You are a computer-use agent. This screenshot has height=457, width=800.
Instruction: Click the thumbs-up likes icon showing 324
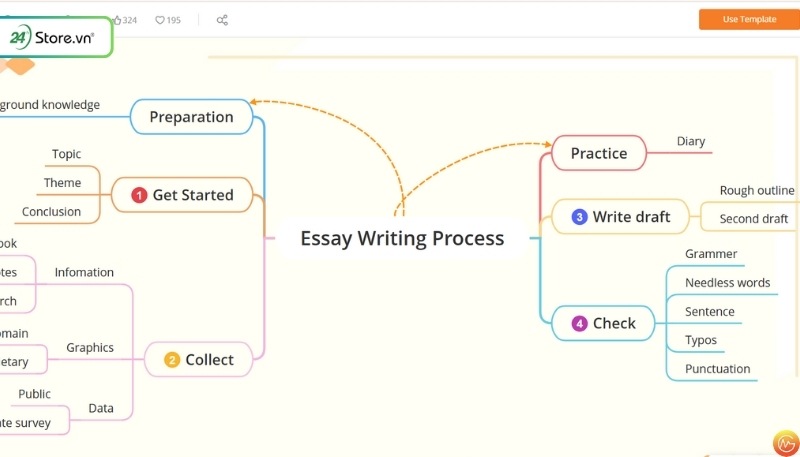pyautogui.click(x=117, y=20)
